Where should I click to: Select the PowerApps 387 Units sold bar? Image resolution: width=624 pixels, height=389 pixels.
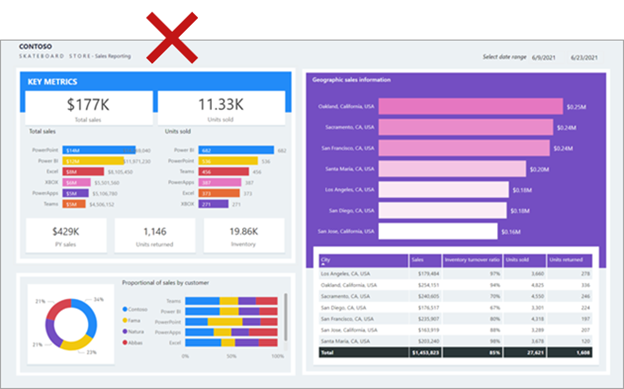tap(220, 182)
